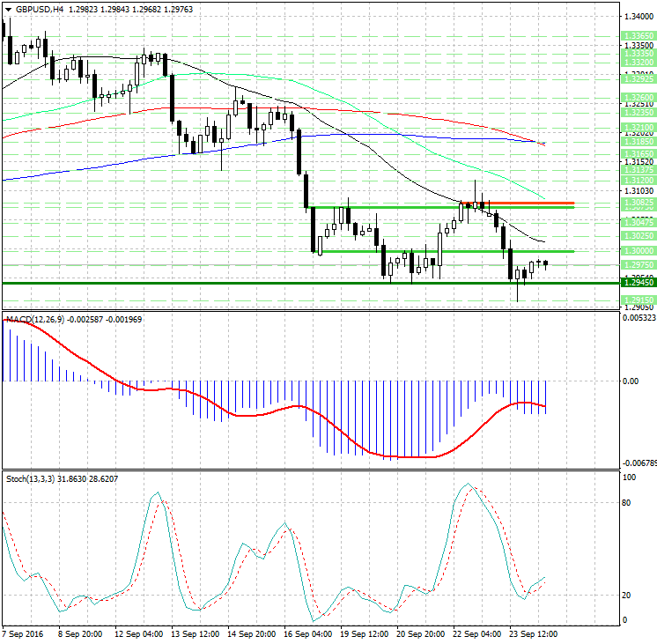
Task: Click the 12 Sep 04:00 time label
Action: tap(140, 633)
